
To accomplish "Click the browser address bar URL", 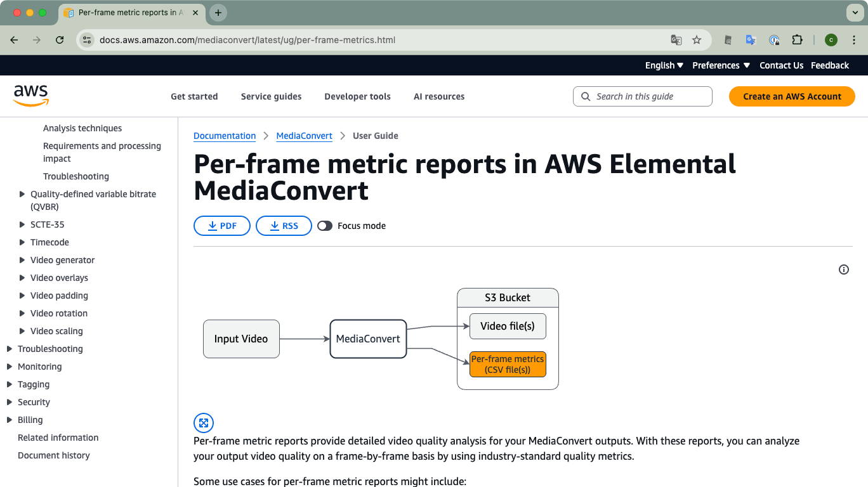I will pos(247,40).
